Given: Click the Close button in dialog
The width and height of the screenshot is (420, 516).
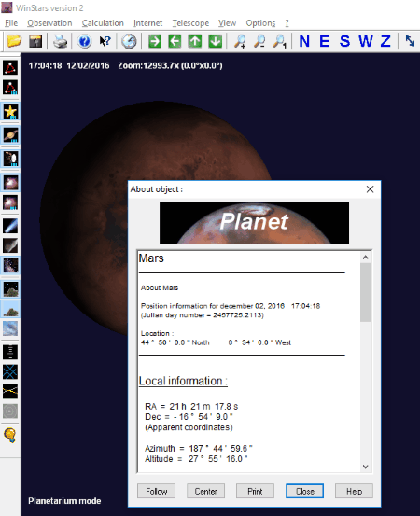Looking at the screenshot, I should pyautogui.click(x=304, y=491).
